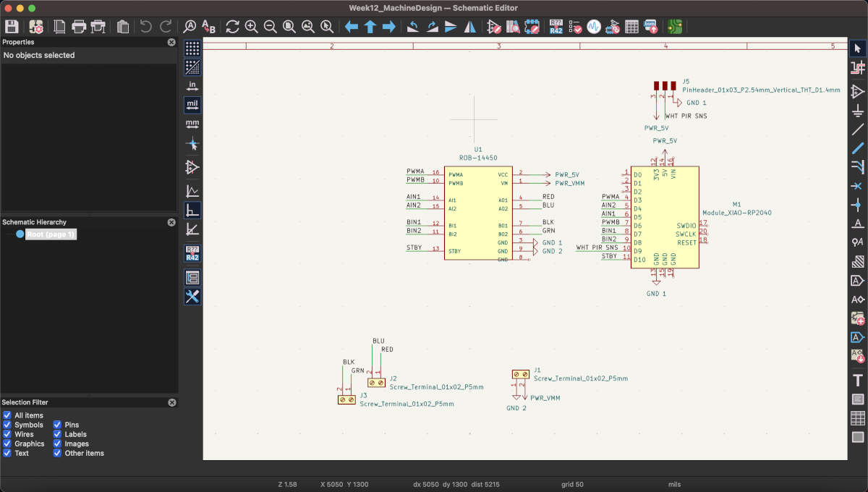Open the symbol library browser

coord(513,27)
